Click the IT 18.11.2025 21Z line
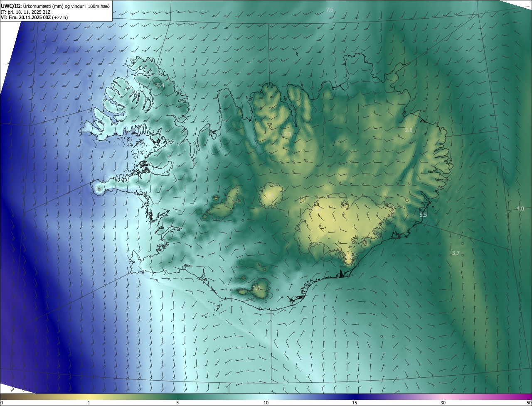Screen dimensions: 532x406 point(25,12)
